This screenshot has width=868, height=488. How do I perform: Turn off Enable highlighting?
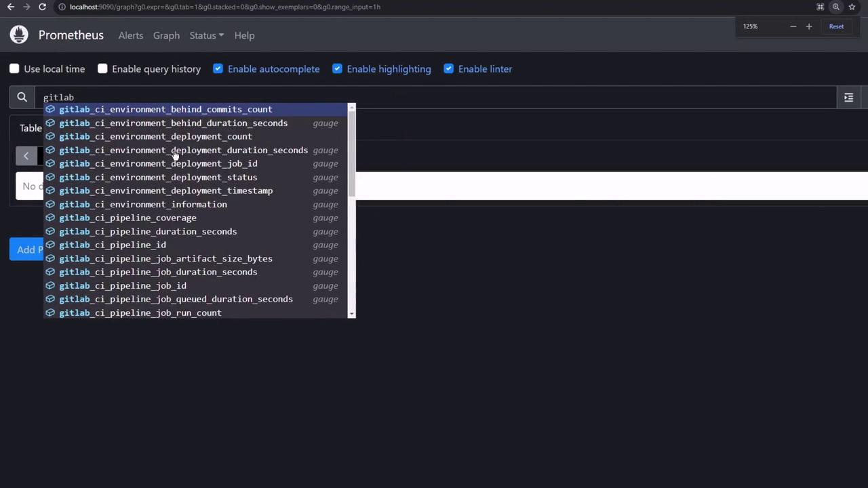coord(337,68)
